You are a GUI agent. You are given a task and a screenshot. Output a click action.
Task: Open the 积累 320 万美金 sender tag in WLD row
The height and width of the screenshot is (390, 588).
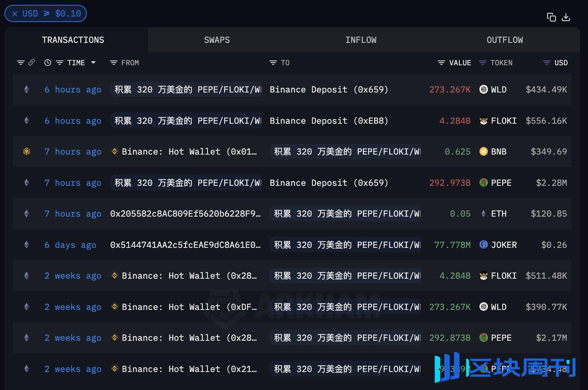(186, 90)
